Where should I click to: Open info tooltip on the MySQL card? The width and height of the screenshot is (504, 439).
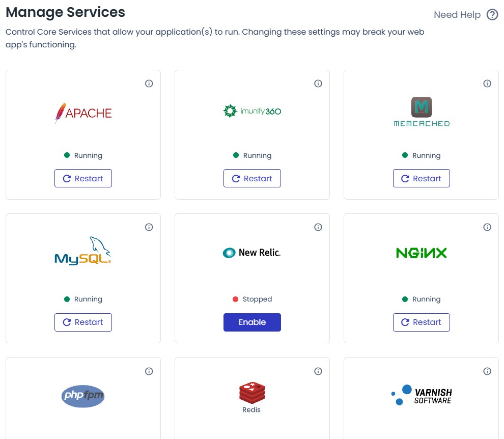coord(149,227)
